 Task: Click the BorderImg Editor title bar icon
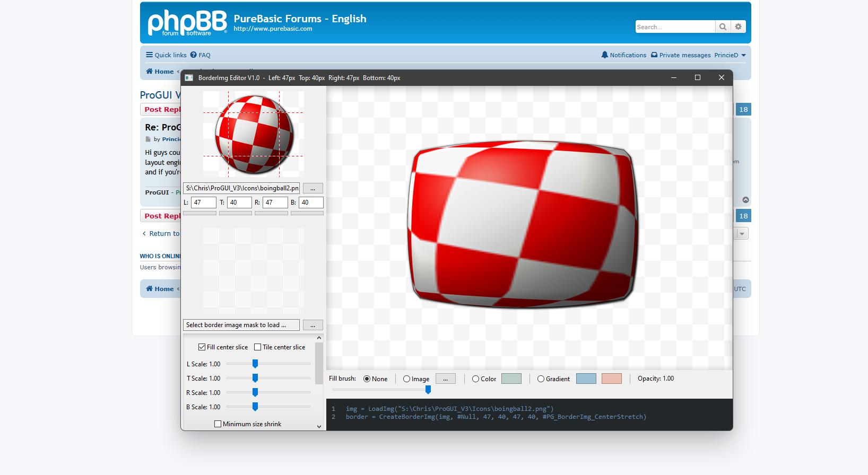pos(189,78)
